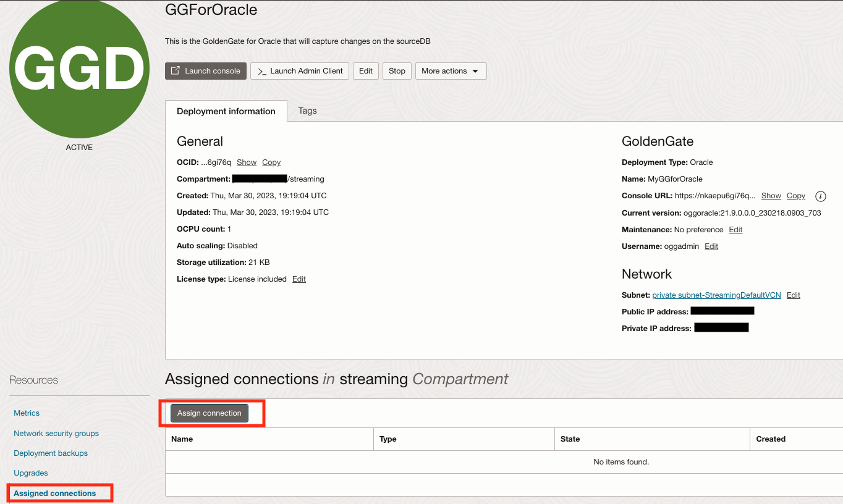843x504 pixels.
Task: Click the Storage utilization 21 KB value
Action: tap(259, 262)
